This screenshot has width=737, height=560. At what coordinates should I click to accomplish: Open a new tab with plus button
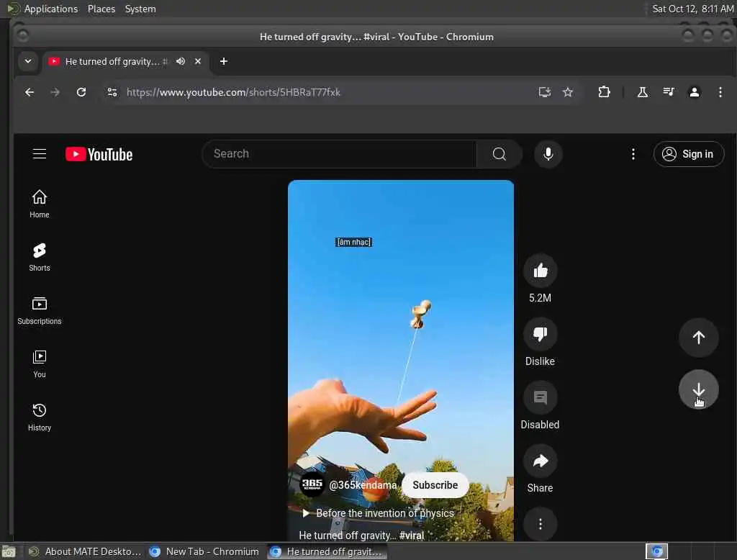[224, 62]
